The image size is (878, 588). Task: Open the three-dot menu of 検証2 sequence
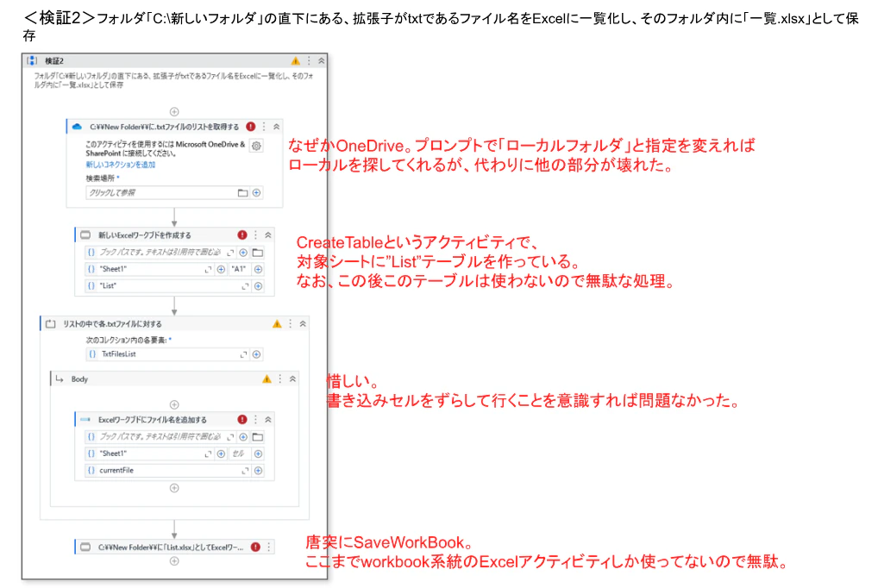point(309,60)
